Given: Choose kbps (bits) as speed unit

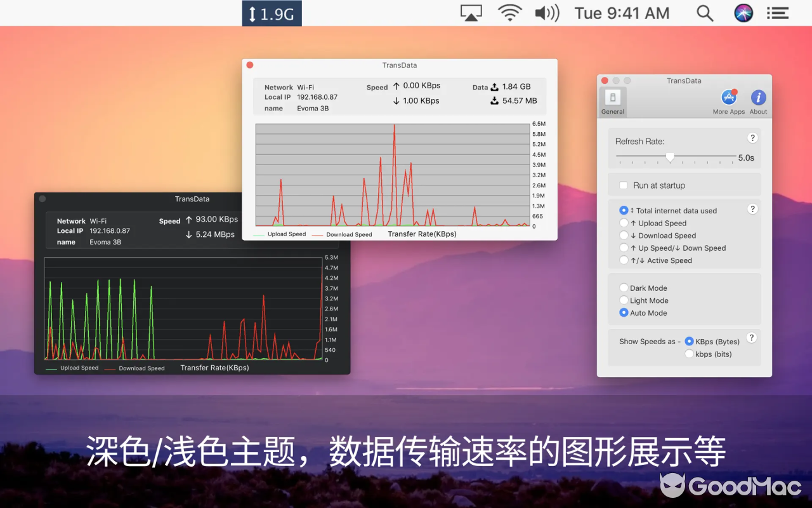Looking at the screenshot, I should [x=689, y=354].
